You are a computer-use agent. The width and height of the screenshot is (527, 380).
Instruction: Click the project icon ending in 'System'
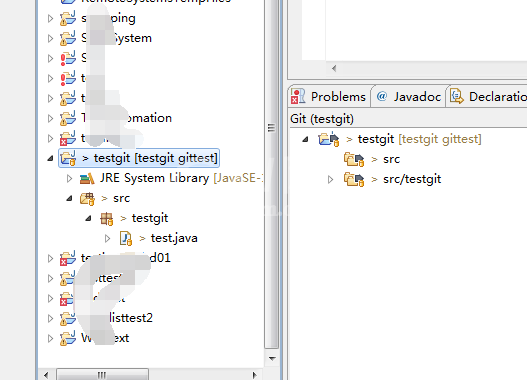click(68, 38)
